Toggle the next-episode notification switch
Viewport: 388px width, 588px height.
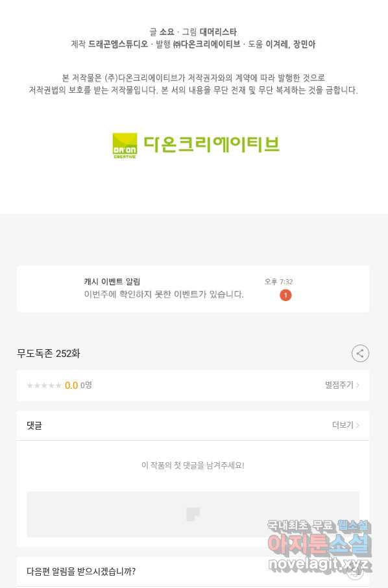click(354, 572)
